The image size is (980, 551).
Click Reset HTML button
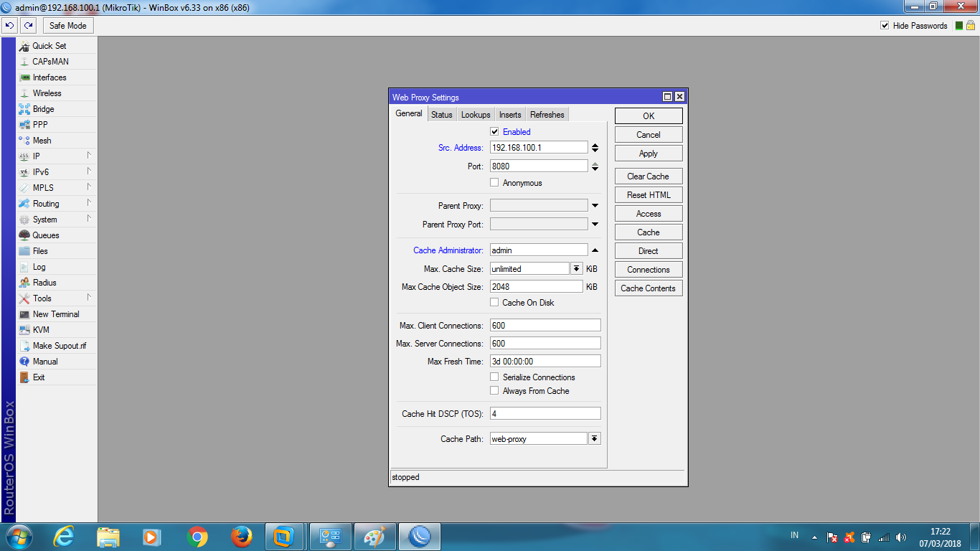coord(649,195)
